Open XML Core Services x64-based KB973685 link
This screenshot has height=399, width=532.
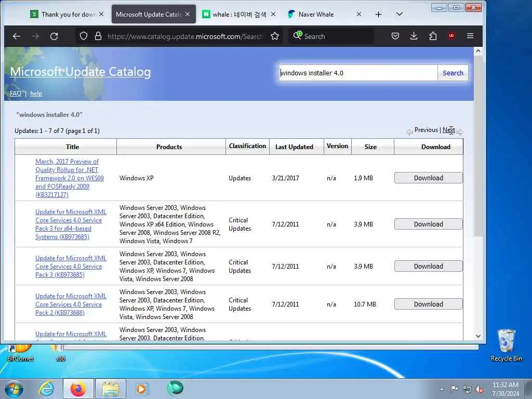(x=71, y=224)
